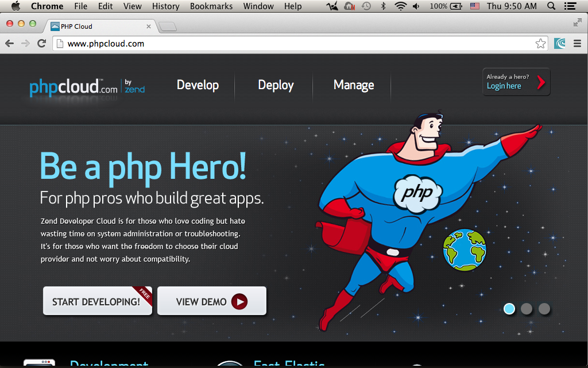Click the volume speaker icon
The width and height of the screenshot is (588, 368).
(x=416, y=6)
